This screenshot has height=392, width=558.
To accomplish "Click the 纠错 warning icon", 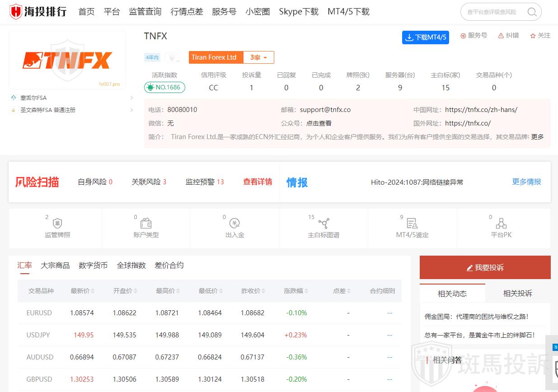I will 501,36.
